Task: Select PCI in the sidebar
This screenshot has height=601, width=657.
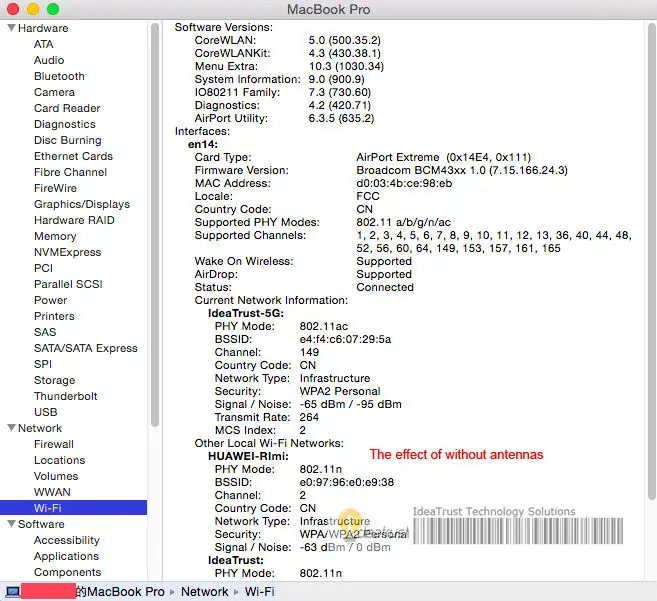Action: [44, 268]
